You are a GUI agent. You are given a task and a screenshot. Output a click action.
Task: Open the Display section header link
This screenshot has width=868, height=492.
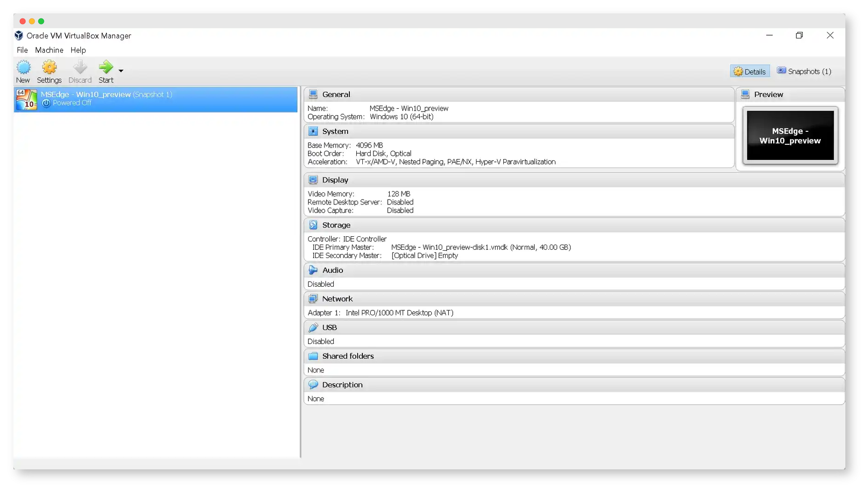[x=335, y=180]
